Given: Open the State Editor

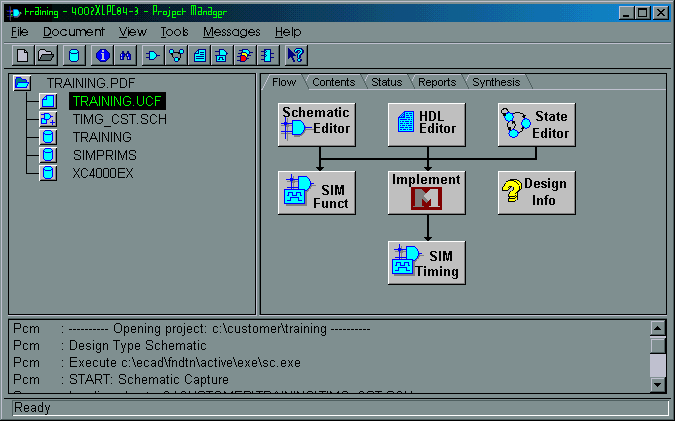Looking at the screenshot, I should pyautogui.click(x=537, y=124).
